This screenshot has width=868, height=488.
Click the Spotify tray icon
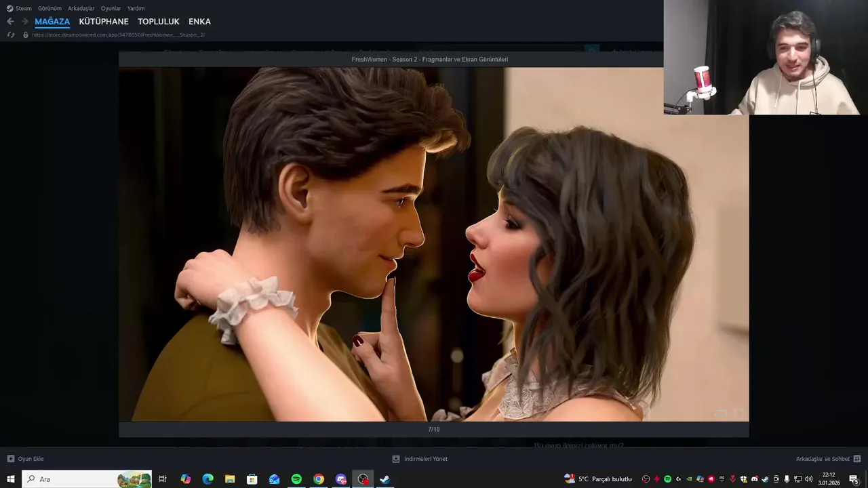(x=667, y=479)
